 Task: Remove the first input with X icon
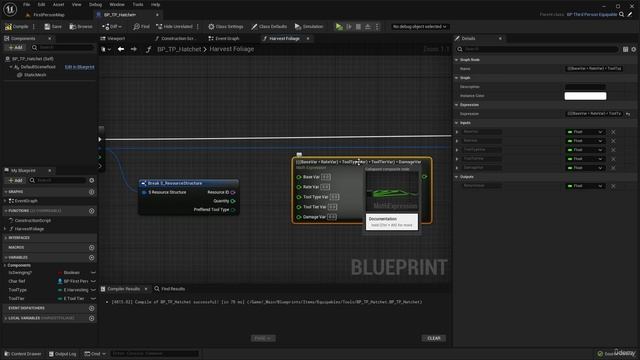(613, 132)
